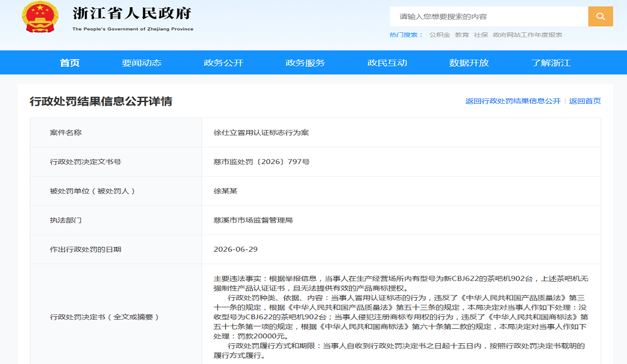The width and height of the screenshot is (627, 364).
Task: Click department value 慈溪市市场监督管理局
Action: pyautogui.click(x=253, y=220)
